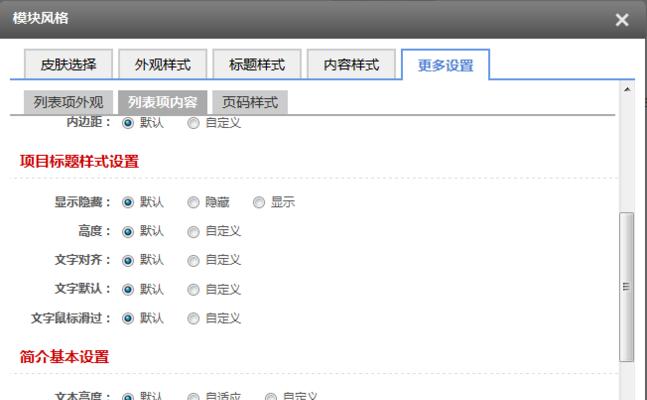Choose 自定义 for 文字鼠标滑过
Image resolution: width=647 pixels, height=400 pixels.
click(193, 318)
